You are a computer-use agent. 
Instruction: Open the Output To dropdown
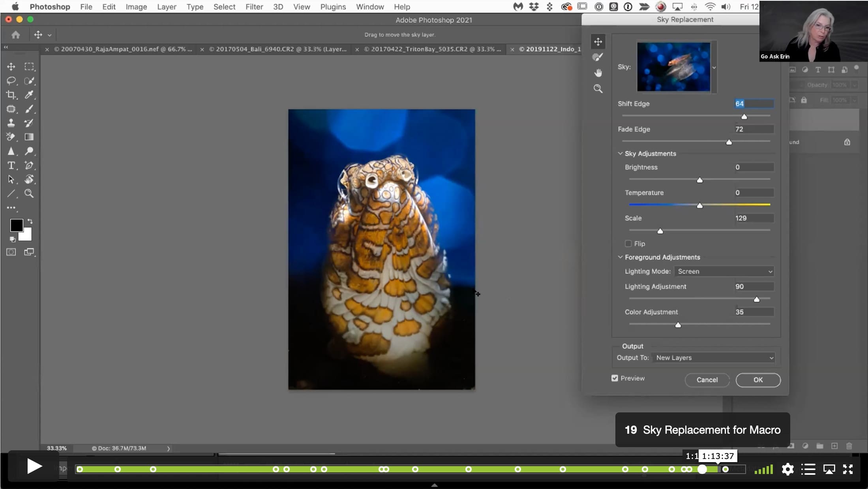click(x=713, y=357)
